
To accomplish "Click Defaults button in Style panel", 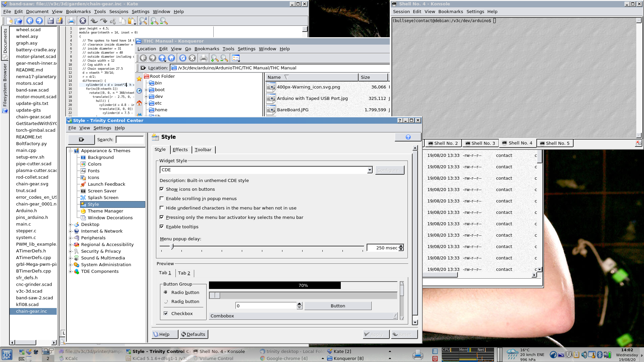I will pyautogui.click(x=194, y=334).
